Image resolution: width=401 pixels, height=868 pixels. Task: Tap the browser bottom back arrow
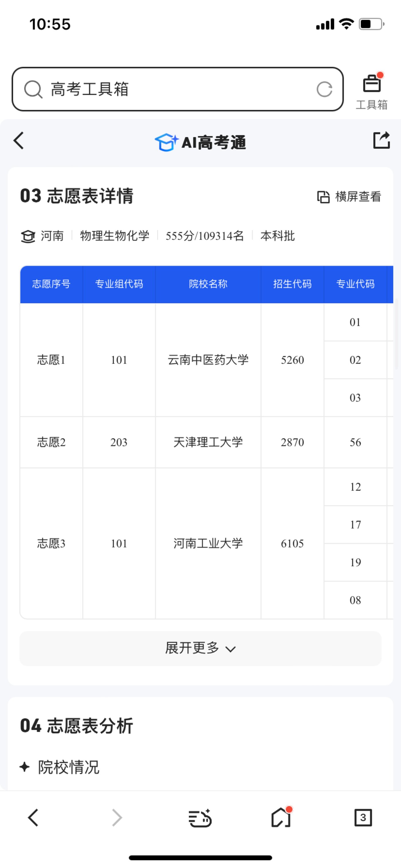33,818
